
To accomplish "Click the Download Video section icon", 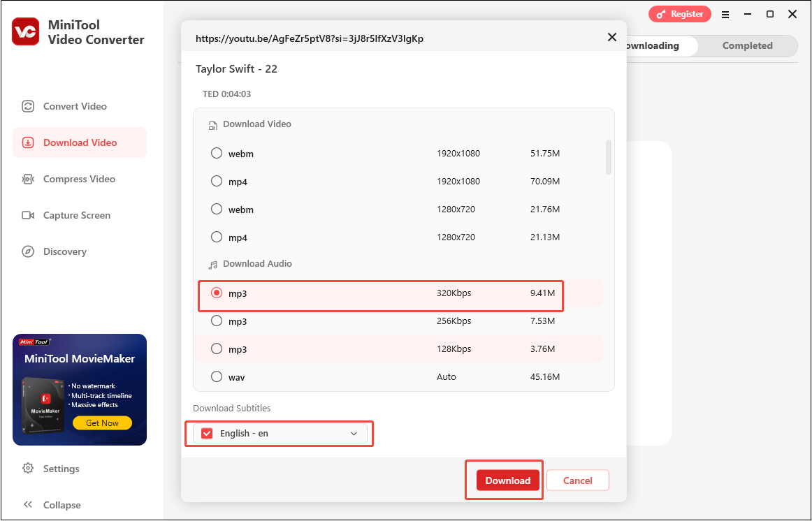I will point(212,125).
